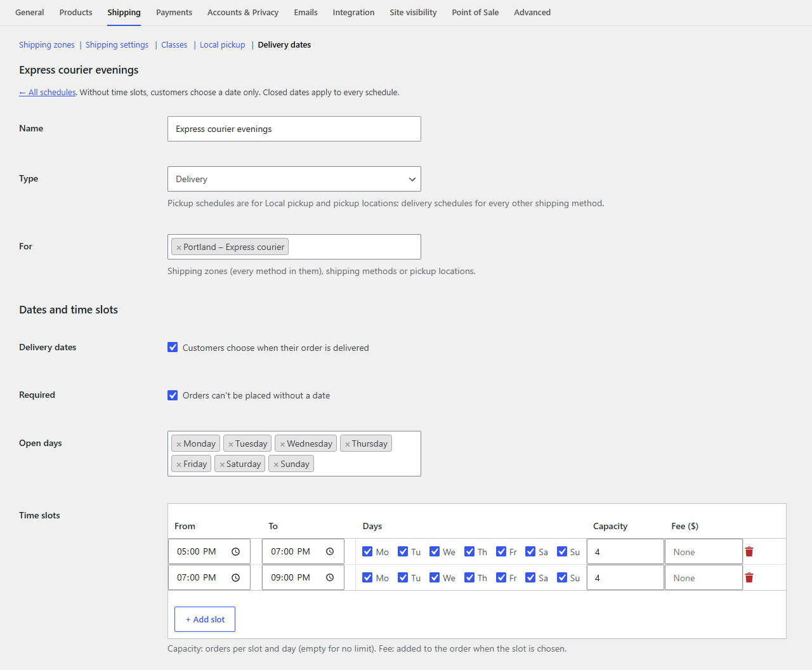This screenshot has width=812, height=670.
Task: Open the Shipping tab
Action: coord(124,13)
